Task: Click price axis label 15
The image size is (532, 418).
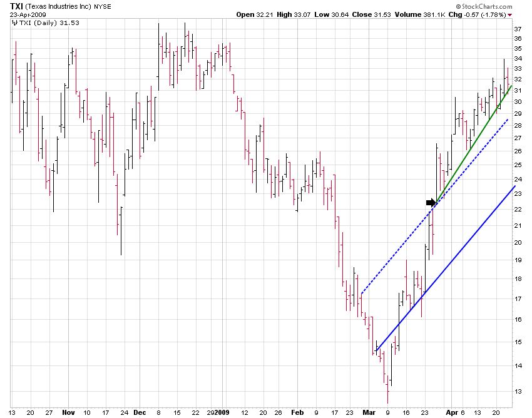Action: (x=518, y=342)
